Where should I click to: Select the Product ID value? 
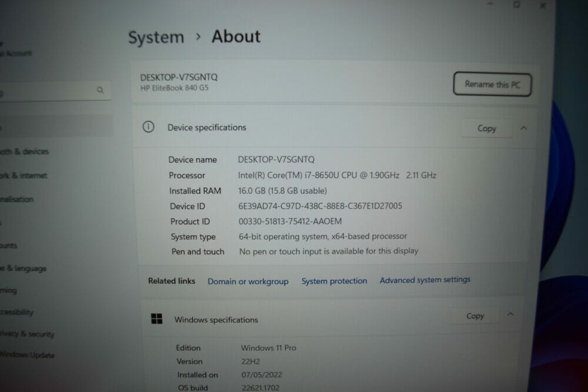pos(290,221)
